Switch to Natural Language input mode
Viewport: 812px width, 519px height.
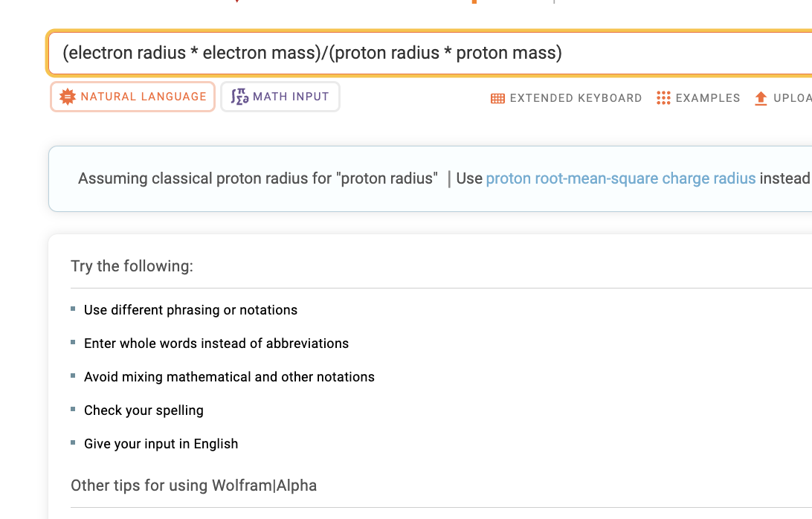pos(132,97)
